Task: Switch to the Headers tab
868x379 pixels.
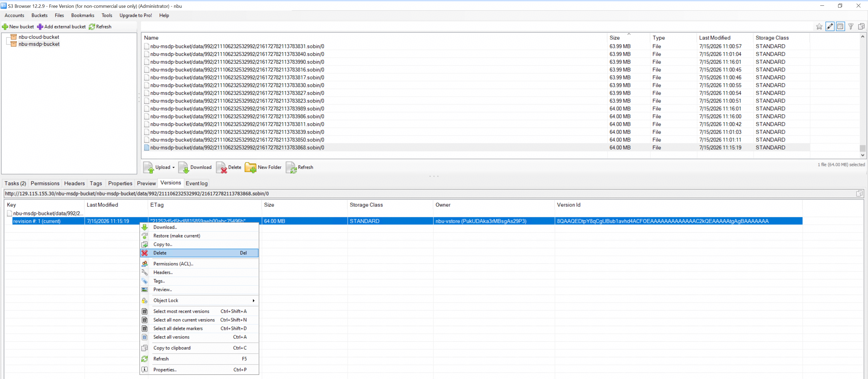Action: 75,183
